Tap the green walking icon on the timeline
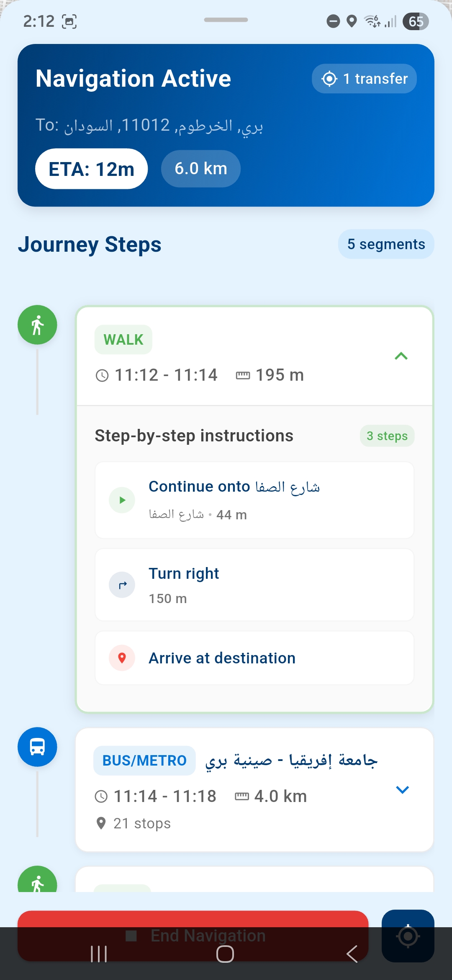The image size is (452, 980). (37, 325)
